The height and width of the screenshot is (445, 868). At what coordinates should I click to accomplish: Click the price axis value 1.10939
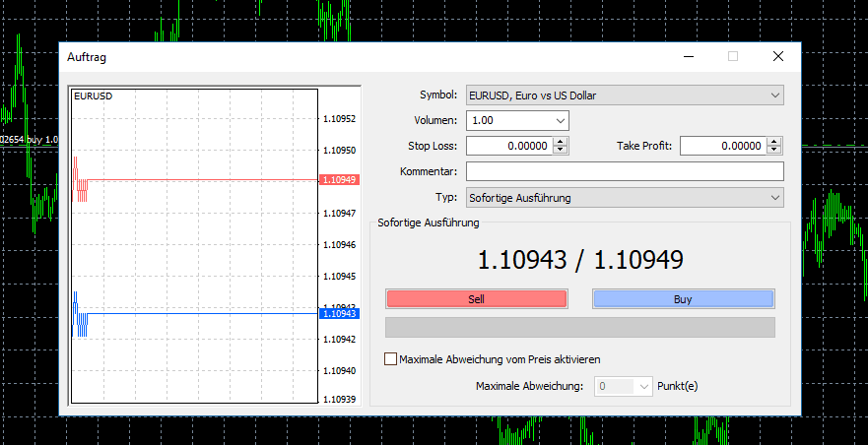tap(339, 399)
